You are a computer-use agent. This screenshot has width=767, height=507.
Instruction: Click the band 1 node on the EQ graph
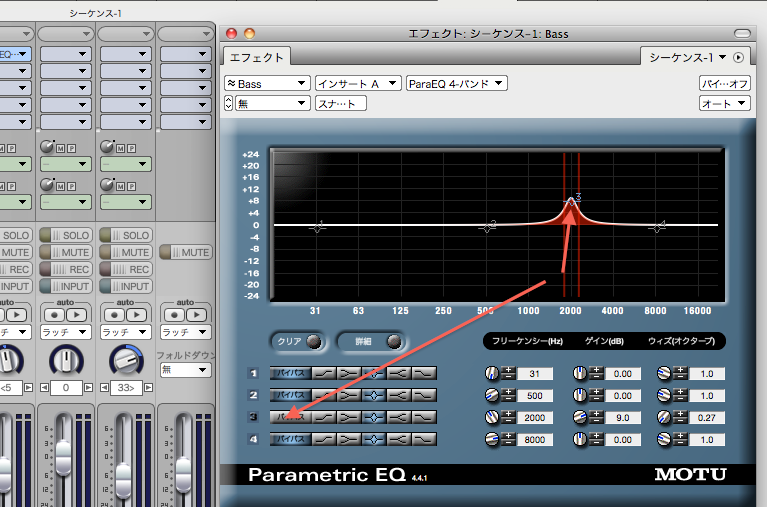click(317, 228)
